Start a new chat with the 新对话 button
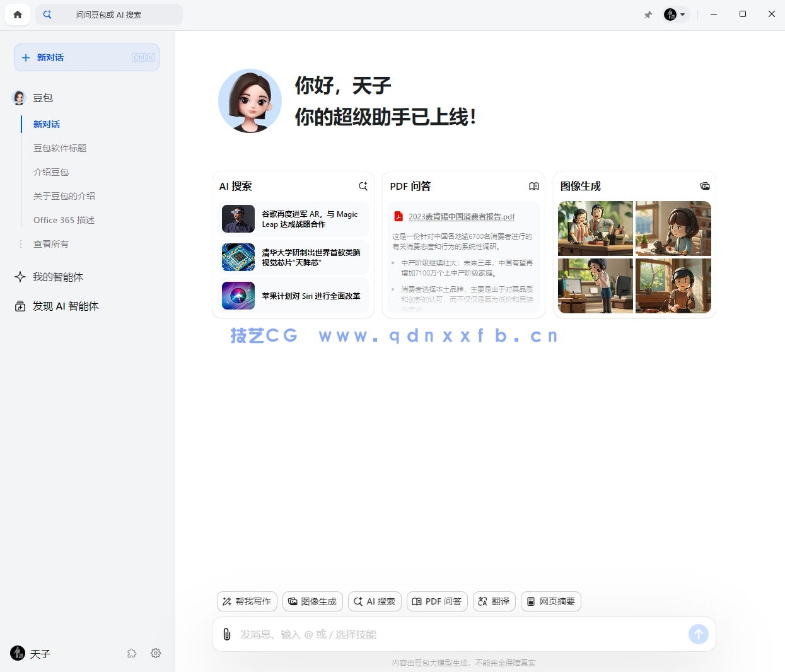 coord(86,57)
